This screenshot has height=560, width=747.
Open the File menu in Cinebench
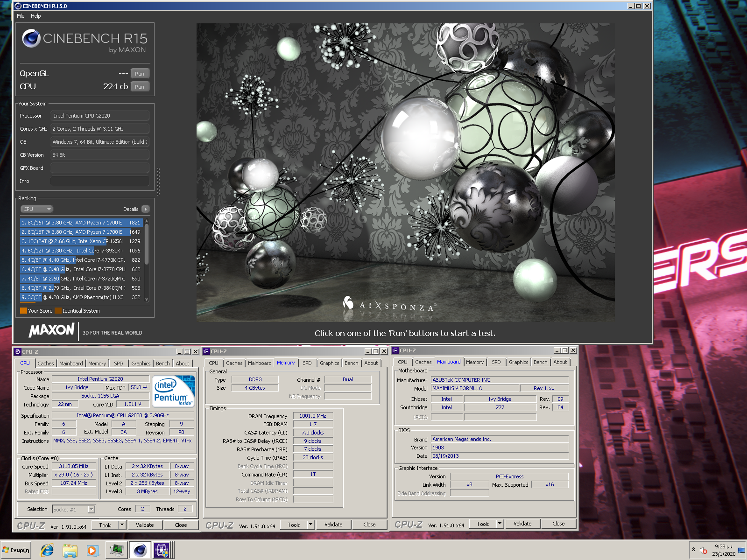(21, 16)
